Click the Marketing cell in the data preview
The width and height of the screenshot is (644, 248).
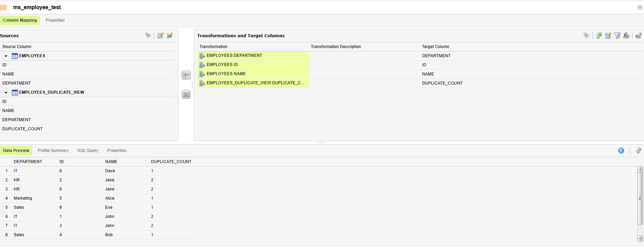(23, 198)
